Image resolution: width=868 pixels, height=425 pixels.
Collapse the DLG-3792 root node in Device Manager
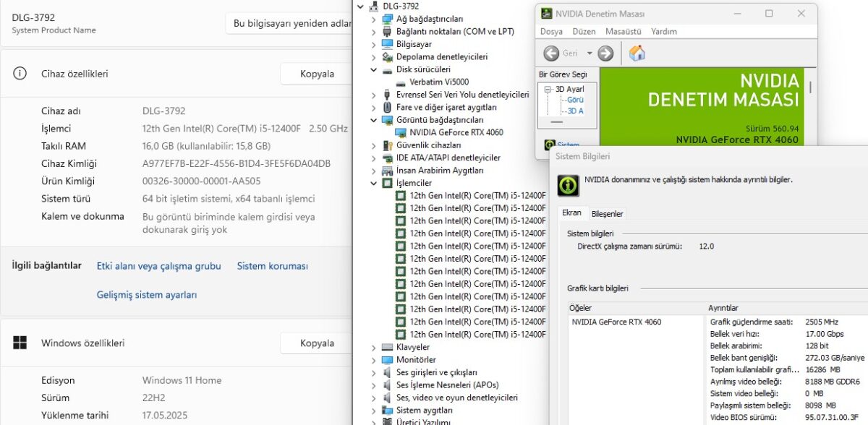click(361, 6)
